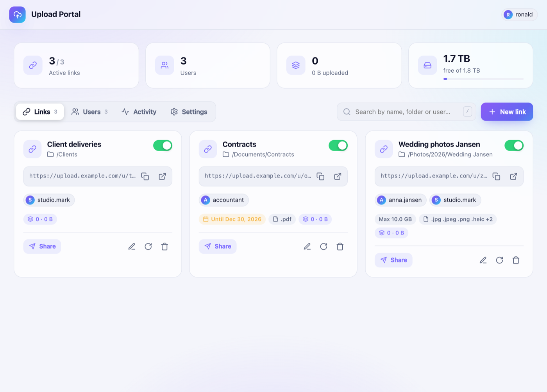The width and height of the screenshot is (547, 392).
Task: Turn off the Contracts link toggle
Action: [x=338, y=145]
